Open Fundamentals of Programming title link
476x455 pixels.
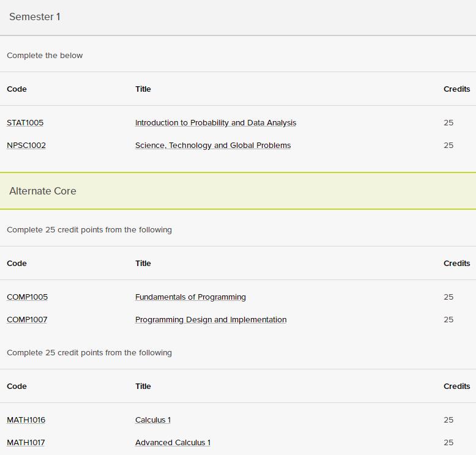tap(190, 297)
